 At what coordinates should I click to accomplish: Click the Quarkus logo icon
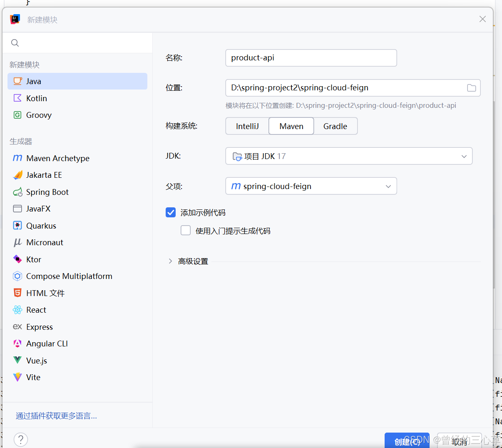[x=17, y=226]
